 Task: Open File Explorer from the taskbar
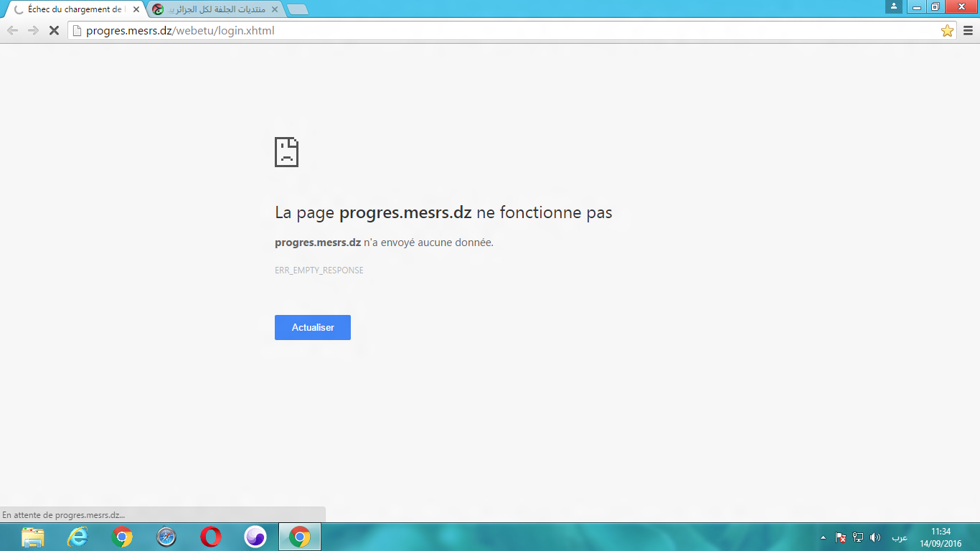[33, 537]
